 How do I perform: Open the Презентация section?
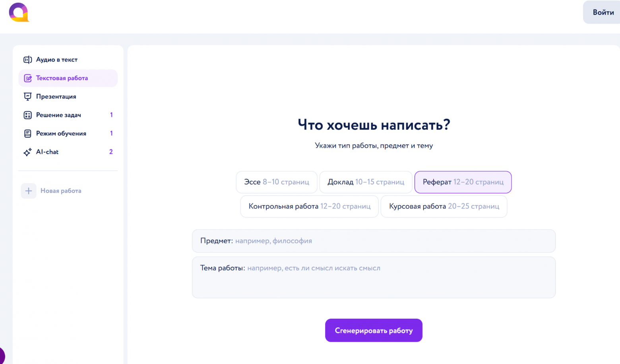point(68,96)
